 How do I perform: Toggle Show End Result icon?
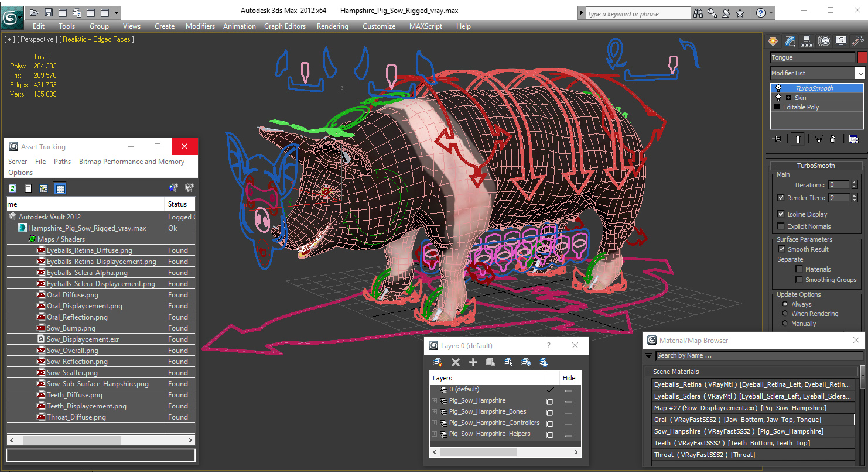coord(798,139)
